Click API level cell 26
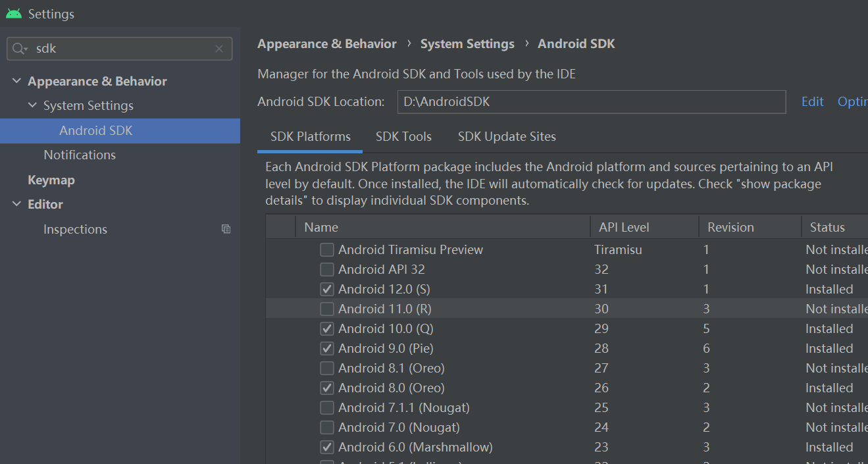This screenshot has width=868, height=464. 601,388
